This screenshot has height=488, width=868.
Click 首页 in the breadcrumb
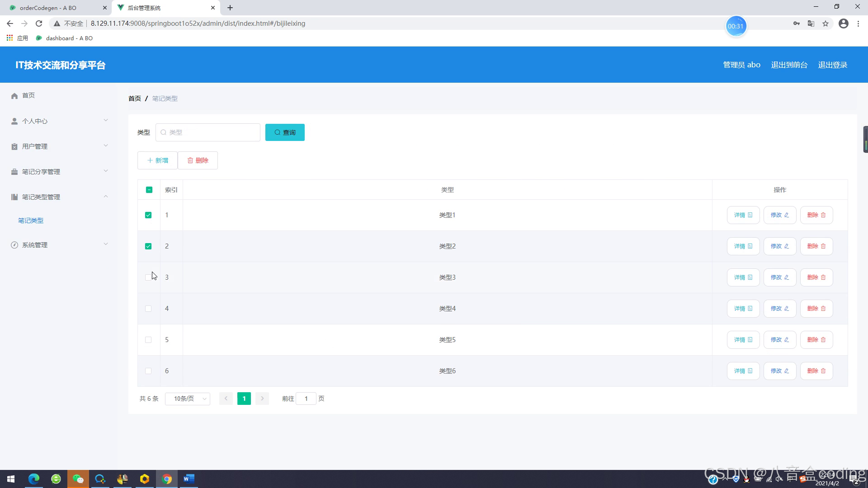(x=135, y=99)
